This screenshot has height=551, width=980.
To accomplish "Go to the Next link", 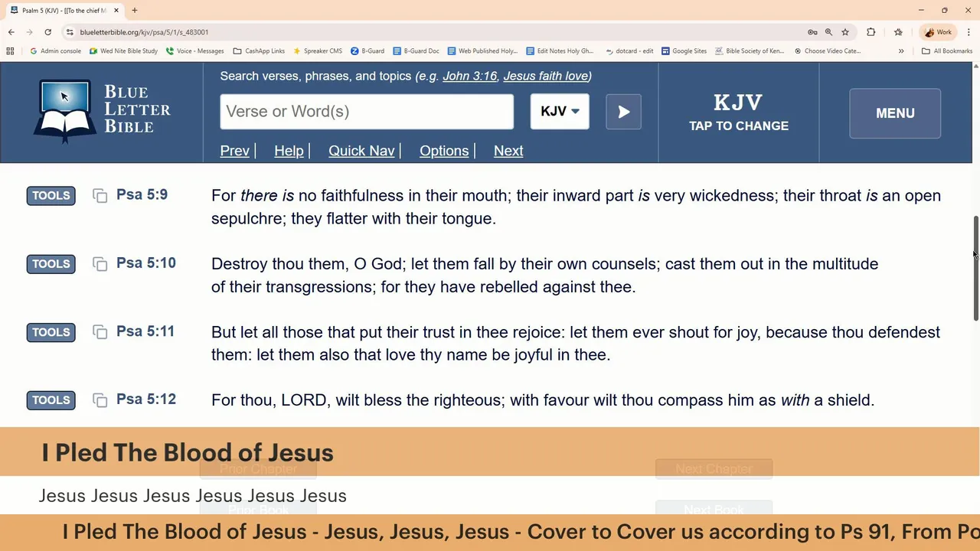I will pyautogui.click(x=508, y=151).
